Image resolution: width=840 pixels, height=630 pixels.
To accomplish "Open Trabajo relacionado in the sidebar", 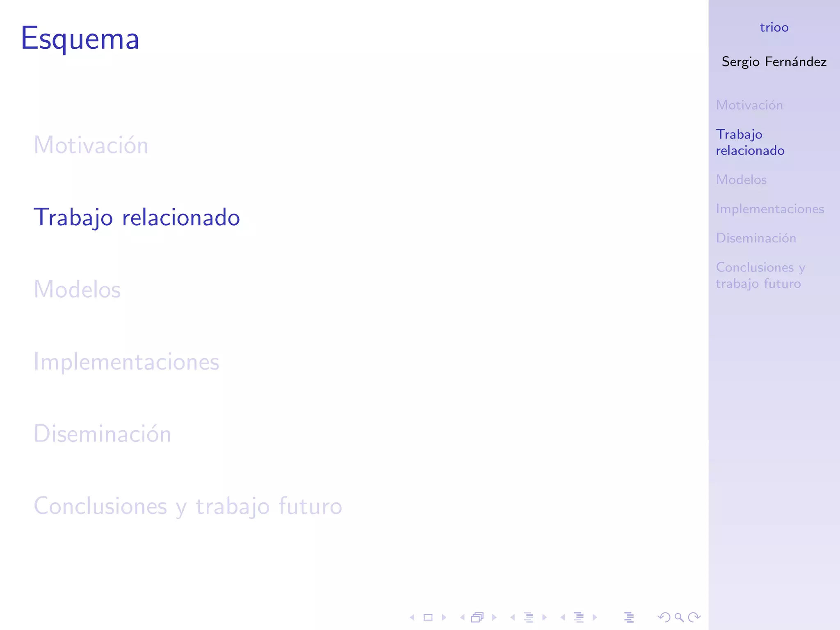I will click(x=750, y=142).
